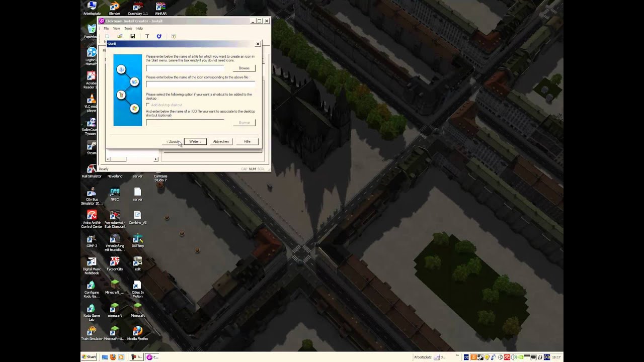The width and height of the screenshot is (644, 362).
Task: Click the bold T text toolbar icon
Action: 147,36
